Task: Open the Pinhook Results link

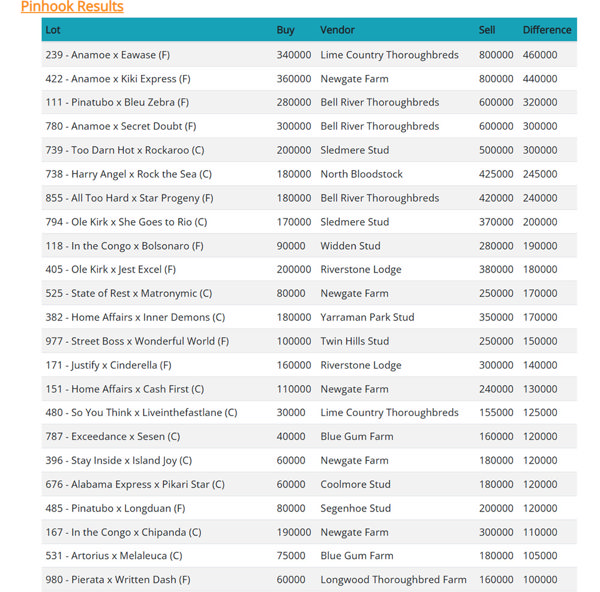Action: tap(72, 6)
